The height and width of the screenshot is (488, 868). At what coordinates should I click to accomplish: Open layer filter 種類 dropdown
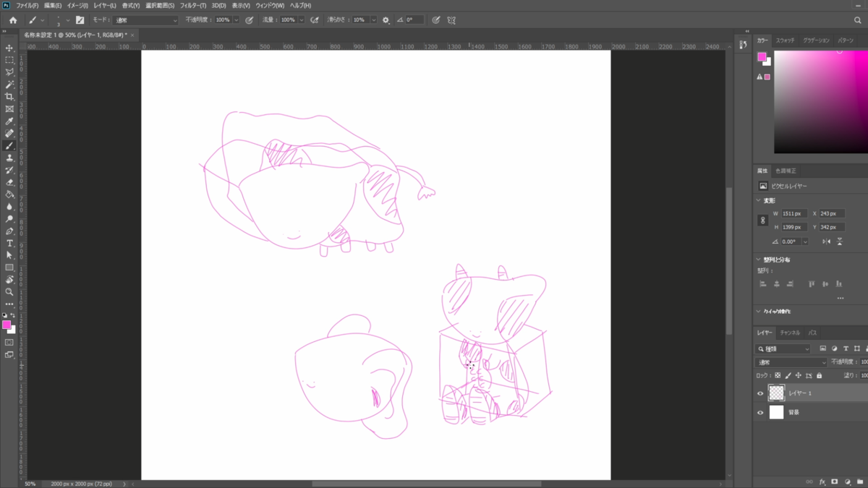[x=784, y=348]
